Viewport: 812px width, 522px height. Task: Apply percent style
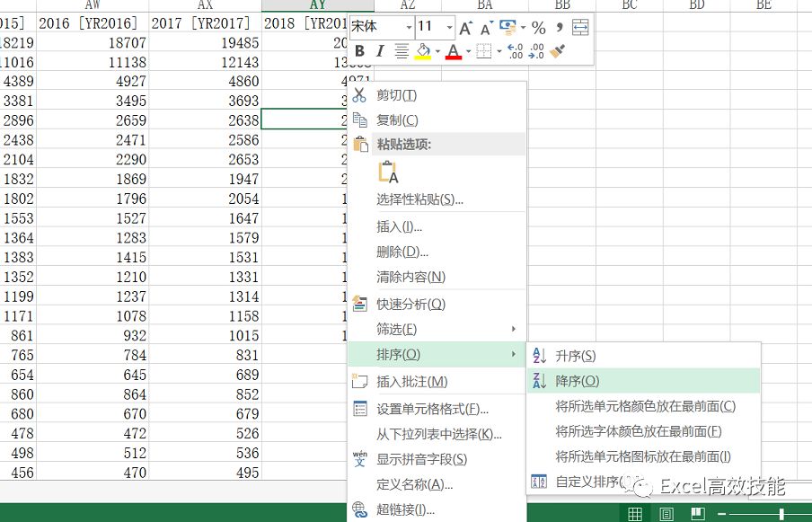click(539, 28)
